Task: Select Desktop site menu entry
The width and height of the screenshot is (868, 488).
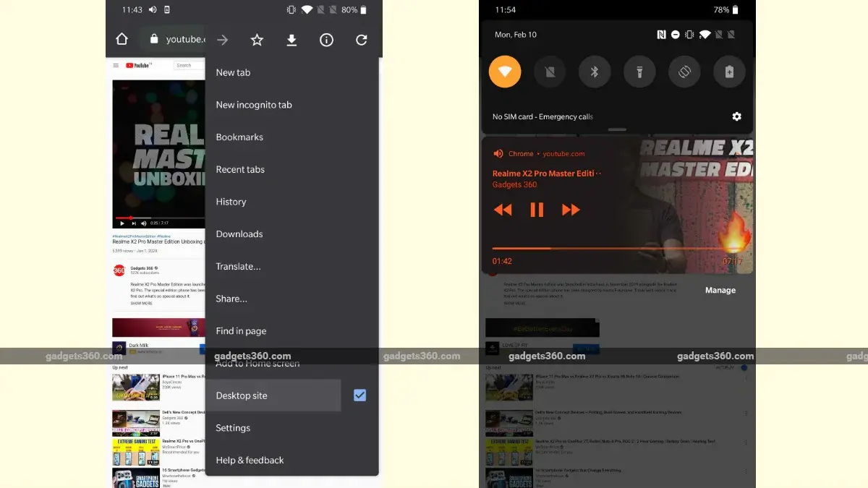Action: tap(273, 395)
